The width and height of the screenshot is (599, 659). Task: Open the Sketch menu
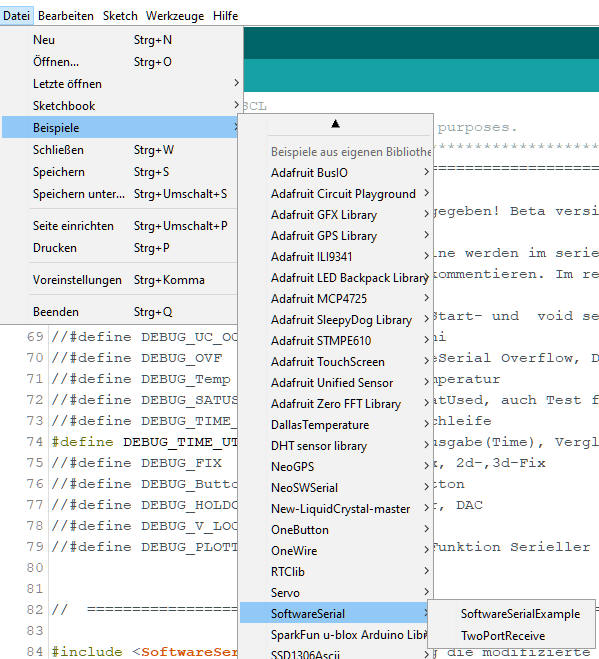point(120,16)
